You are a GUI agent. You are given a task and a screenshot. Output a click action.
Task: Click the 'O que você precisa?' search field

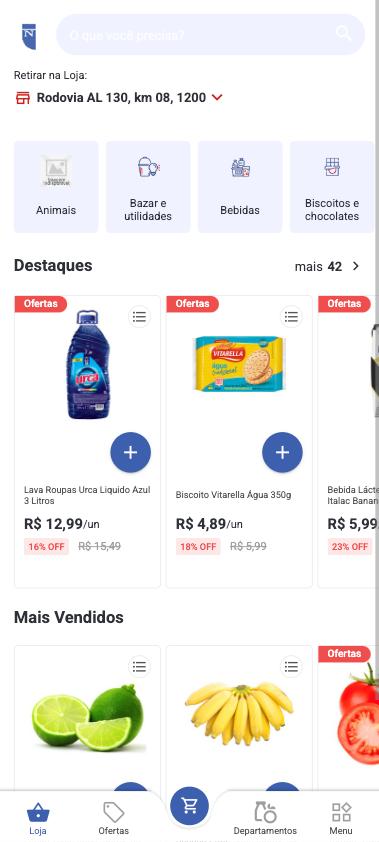pos(210,34)
